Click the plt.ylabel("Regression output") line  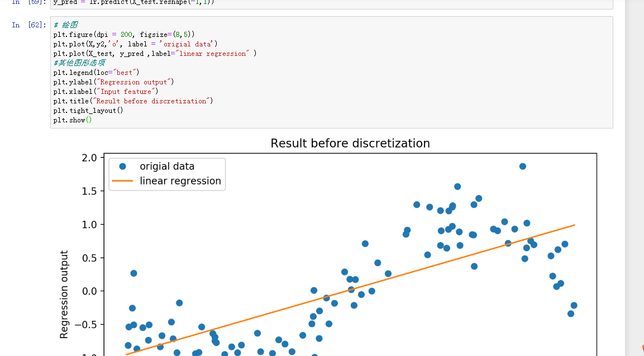tap(113, 82)
